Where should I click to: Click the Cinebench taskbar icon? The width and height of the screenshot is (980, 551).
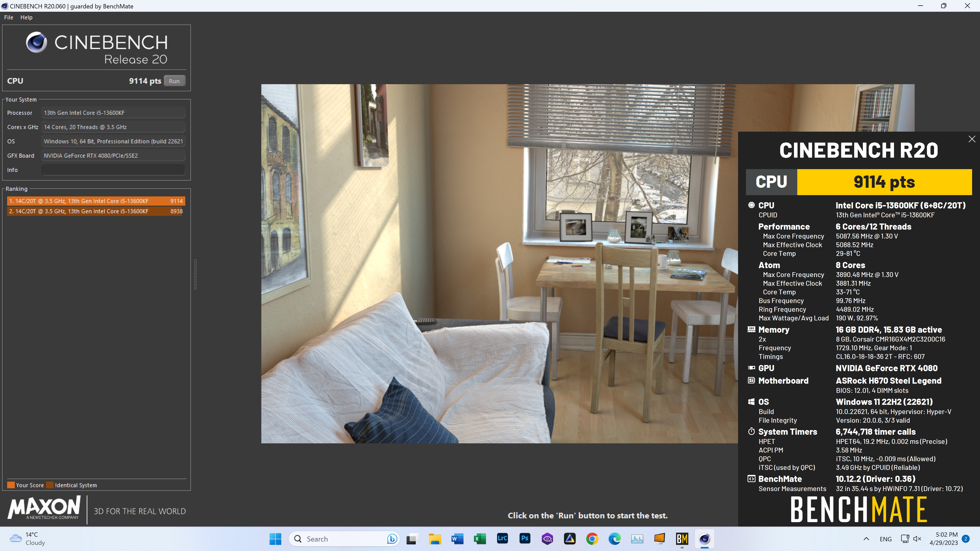pyautogui.click(x=704, y=539)
